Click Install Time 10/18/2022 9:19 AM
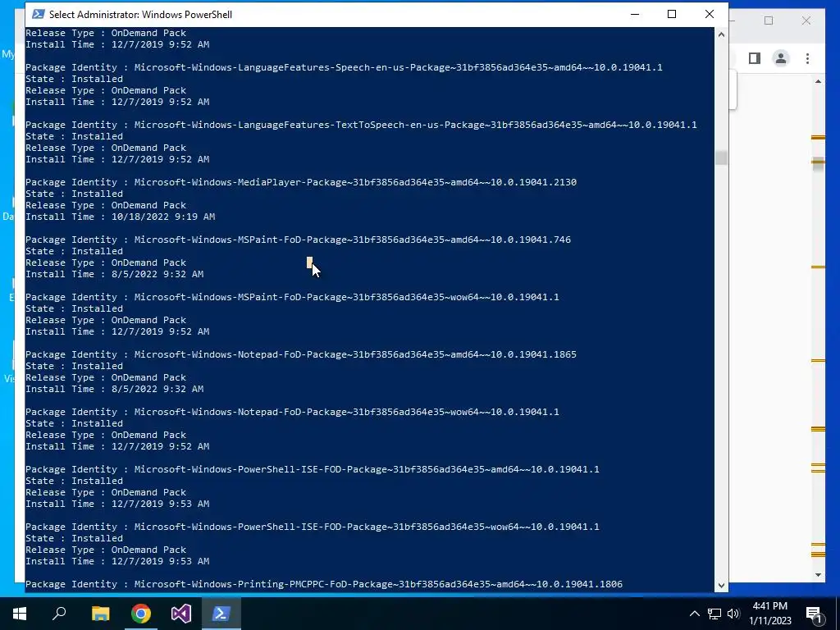The height and width of the screenshot is (630, 840). tap(120, 217)
